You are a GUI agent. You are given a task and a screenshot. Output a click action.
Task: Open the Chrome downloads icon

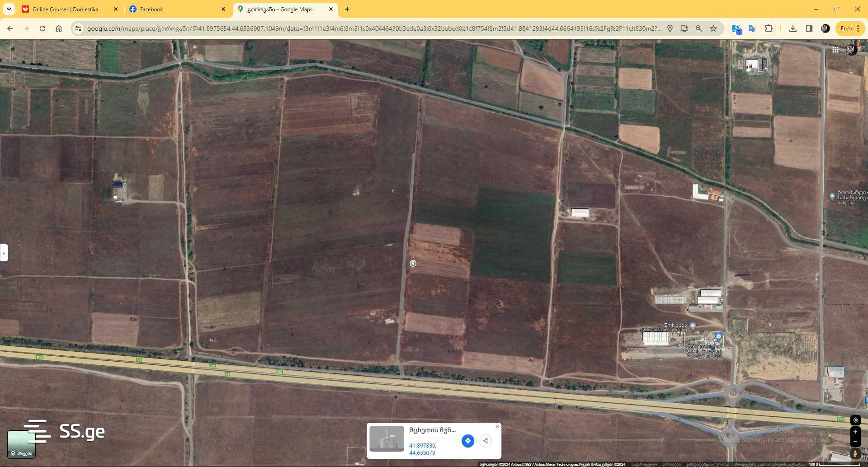793,28
